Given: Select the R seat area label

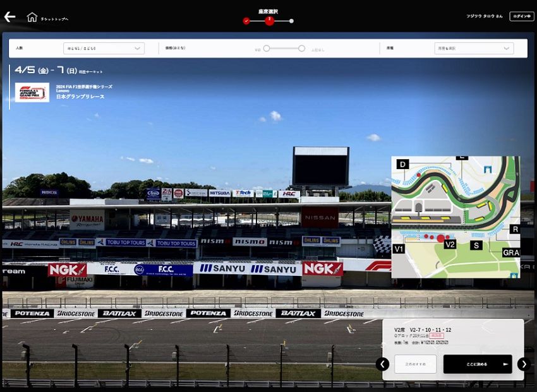Looking at the screenshot, I should [x=515, y=229].
